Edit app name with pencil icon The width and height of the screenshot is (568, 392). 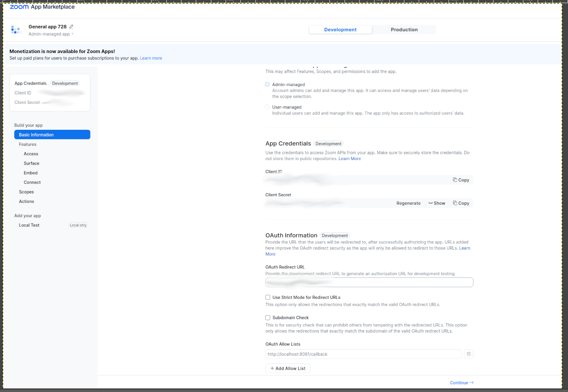click(71, 27)
